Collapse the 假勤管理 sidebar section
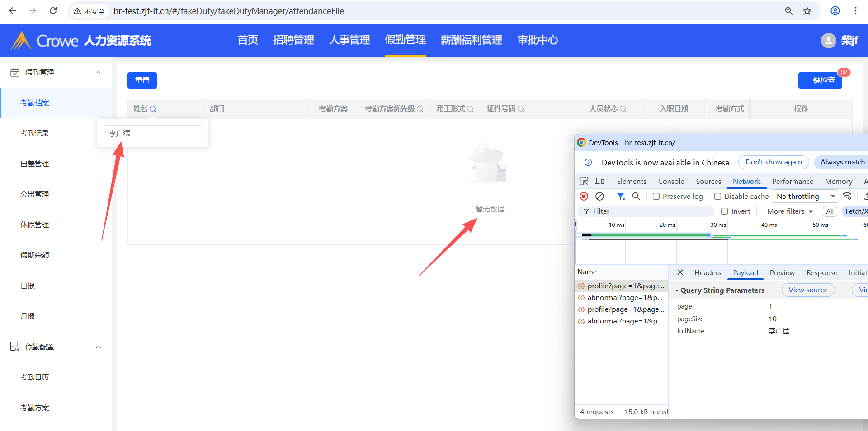The width and height of the screenshot is (868, 431). pos(98,72)
